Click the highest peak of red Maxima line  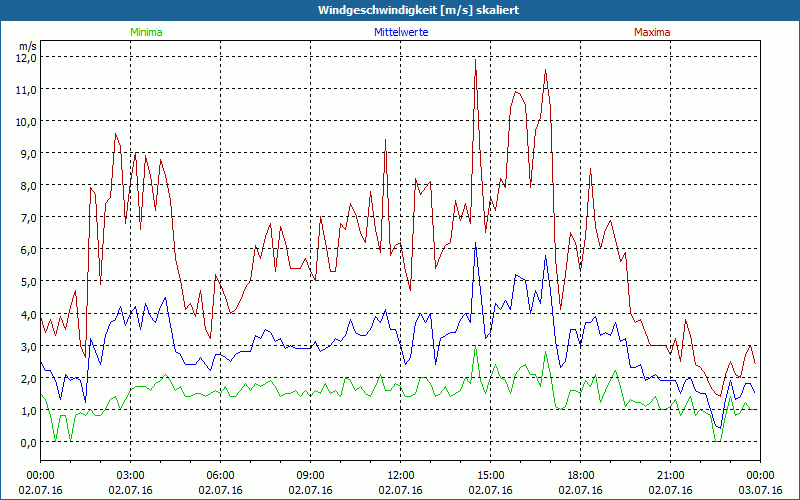point(476,61)
